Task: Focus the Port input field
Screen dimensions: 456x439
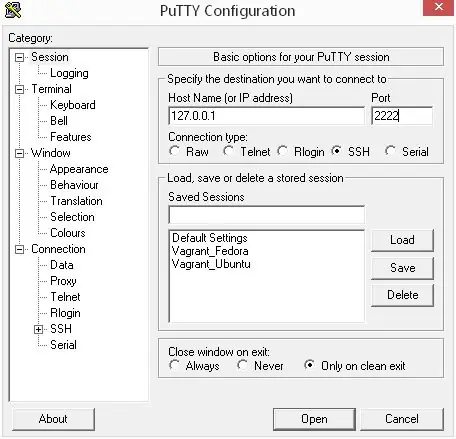Action: pos(402,116)
